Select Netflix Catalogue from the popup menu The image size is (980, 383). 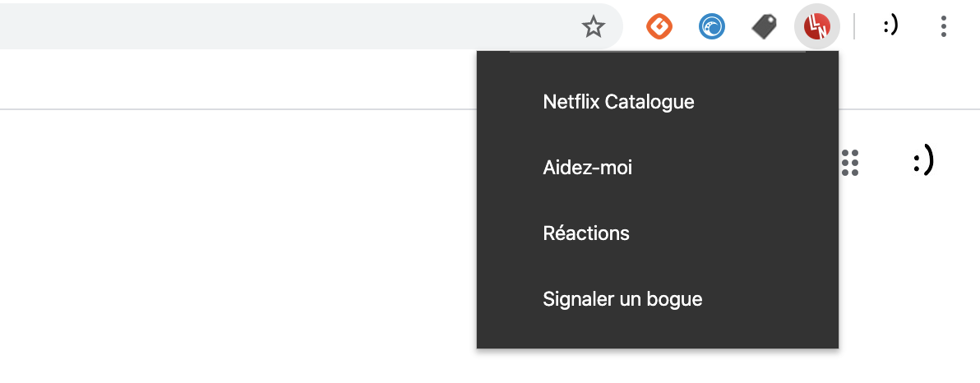click(618, 102)
